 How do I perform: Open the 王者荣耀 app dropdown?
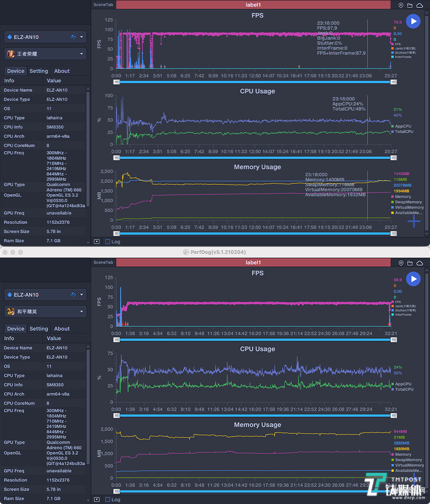pyautogui.click(x=45, y=54)
